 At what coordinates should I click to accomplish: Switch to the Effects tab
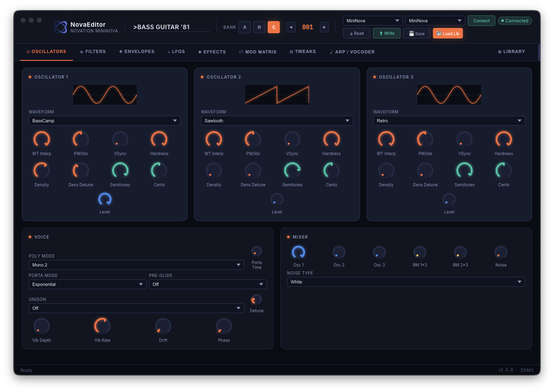[x=212, y=52]
